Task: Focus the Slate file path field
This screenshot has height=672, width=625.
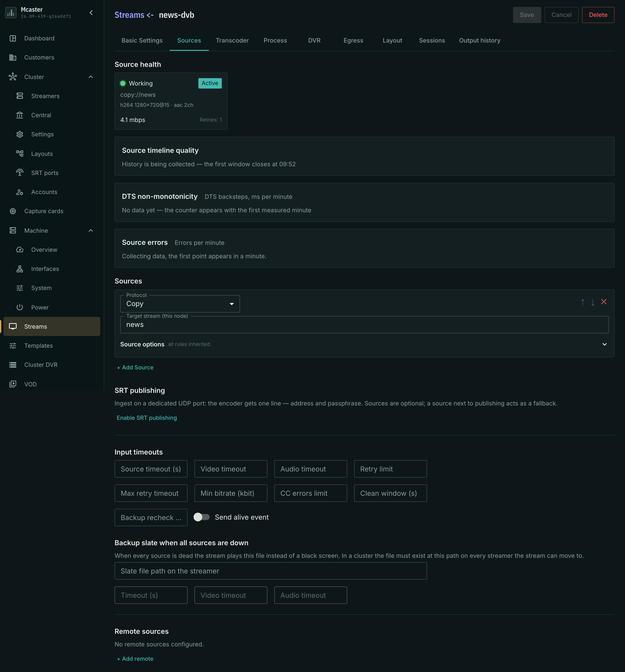Action: 271,571
